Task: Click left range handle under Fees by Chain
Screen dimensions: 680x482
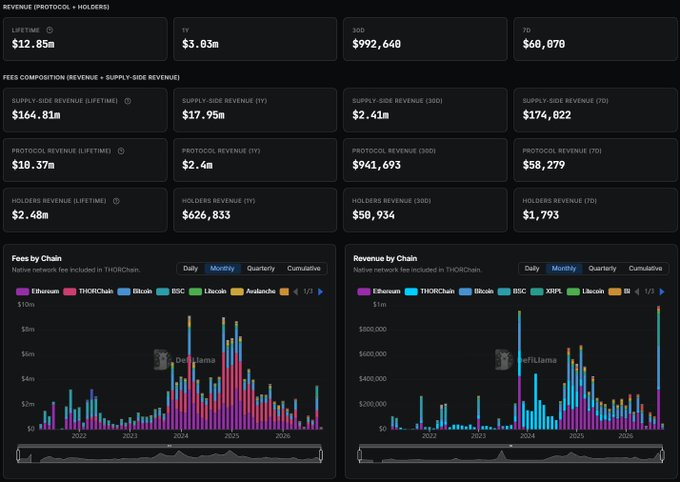Action: [x=18, y=455]
